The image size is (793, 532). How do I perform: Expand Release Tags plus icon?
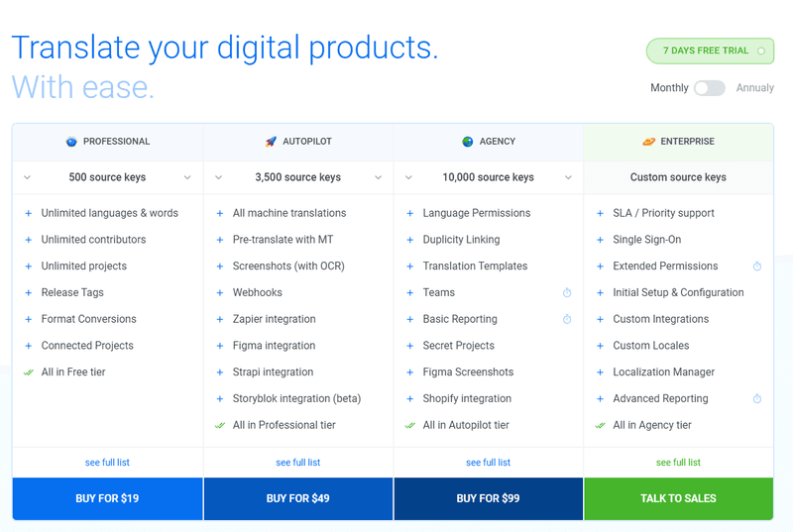pos(29,292)
